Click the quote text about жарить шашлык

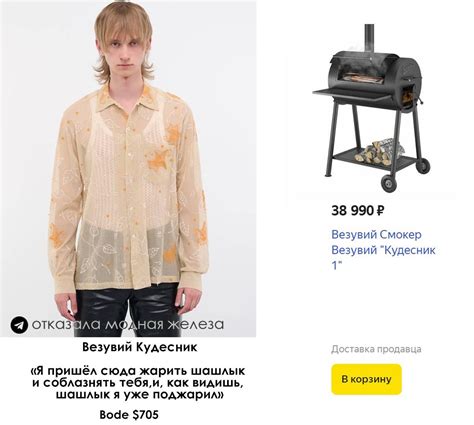(138, 383)
